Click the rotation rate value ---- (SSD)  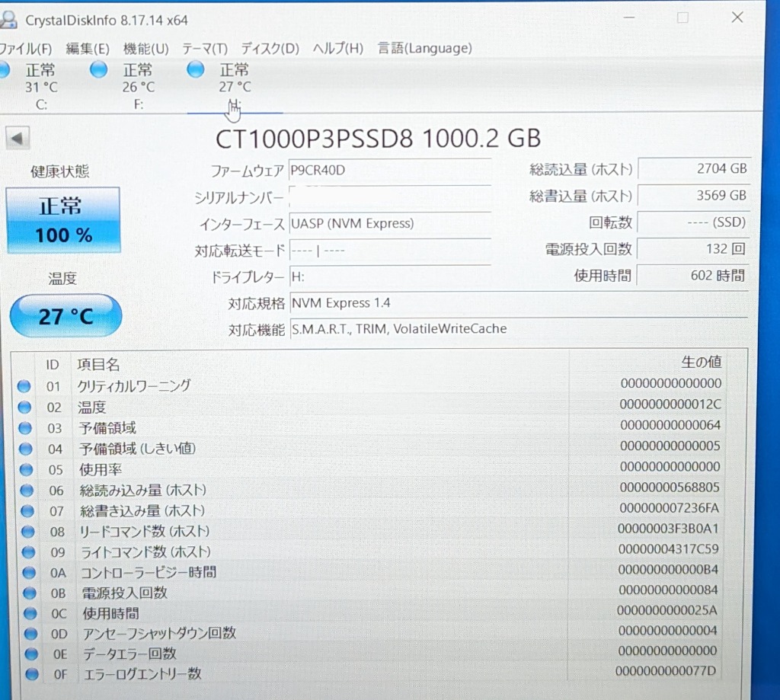tap(693, 222)
